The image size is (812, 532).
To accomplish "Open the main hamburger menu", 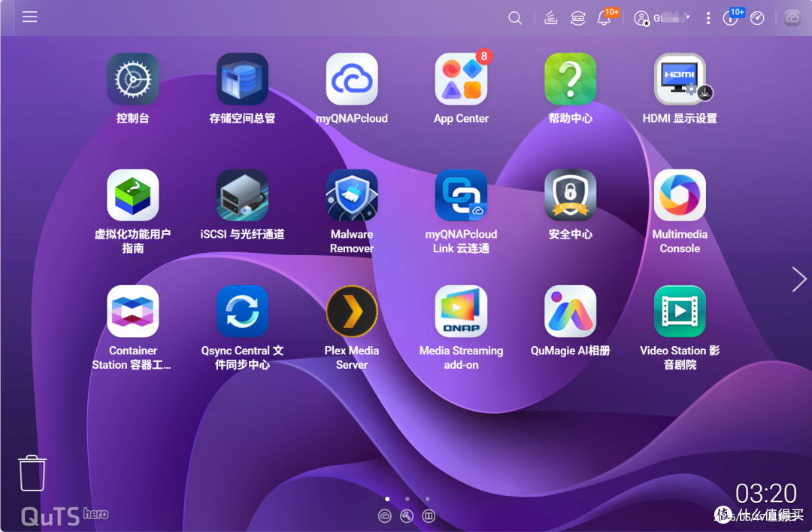I will pyautogui.click(x=29, y=17).
